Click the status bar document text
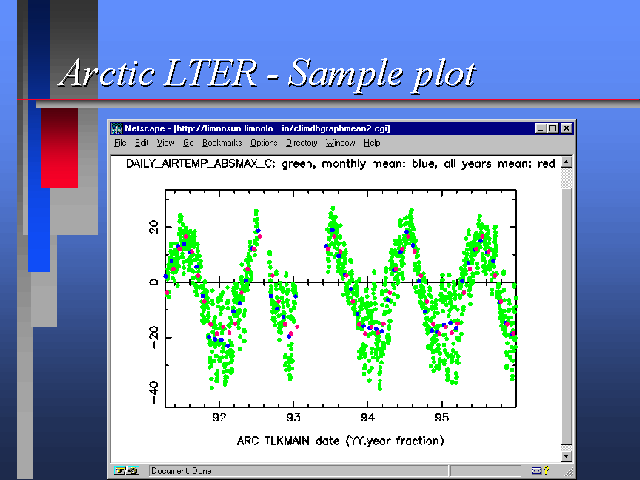Image resolution: width=640 pixels, height=480 pixels. pyautogui.click(x=181, y=471)
